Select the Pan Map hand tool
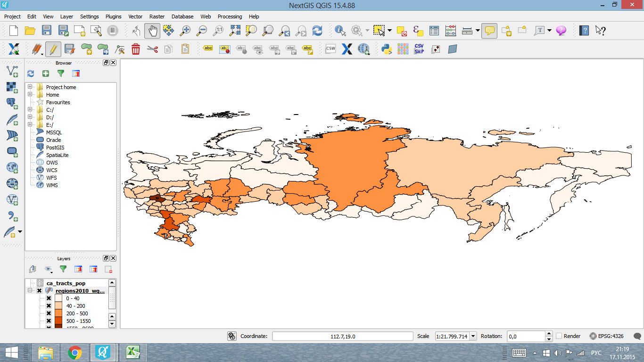Viewport: 644px width, 362px height. tap(152, 31)
